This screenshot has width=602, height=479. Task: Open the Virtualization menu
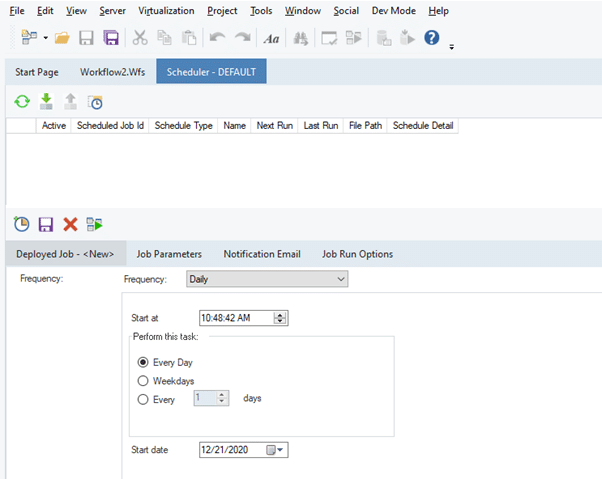[168, 11]
